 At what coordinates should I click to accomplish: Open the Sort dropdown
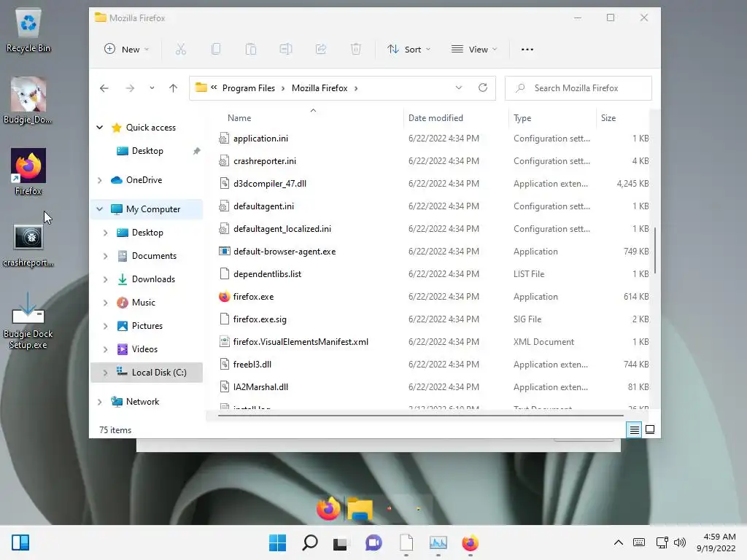409,49
